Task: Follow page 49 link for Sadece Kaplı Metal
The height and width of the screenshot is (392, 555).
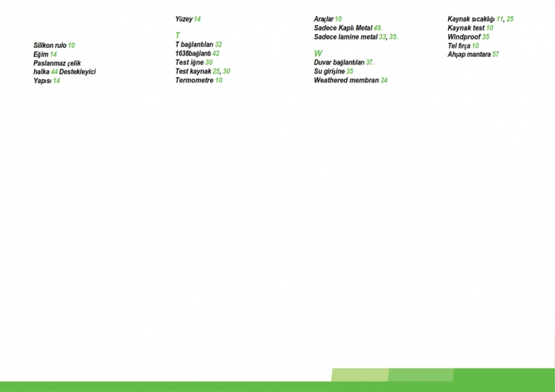Action: click(x=378, y=28)
